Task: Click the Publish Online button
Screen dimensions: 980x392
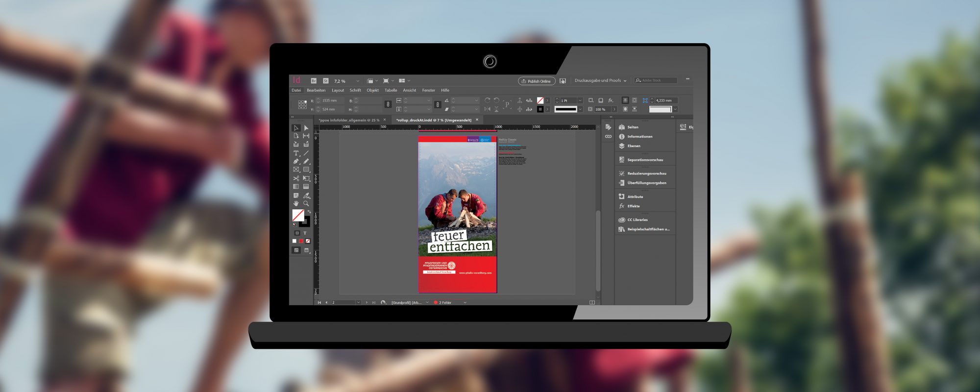Action: [x=537, y=81]
